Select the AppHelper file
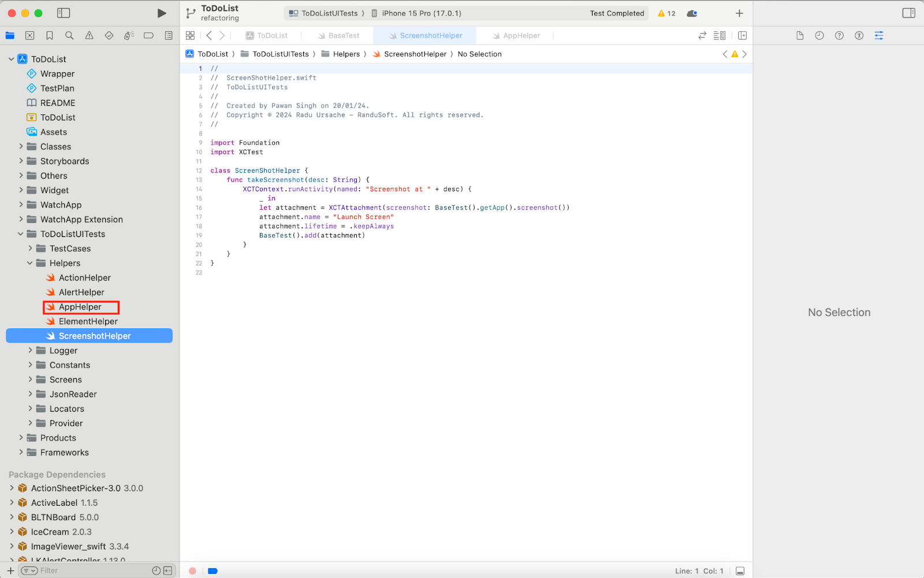The height and width of the screenshot is (578, 924). [81, 307]
